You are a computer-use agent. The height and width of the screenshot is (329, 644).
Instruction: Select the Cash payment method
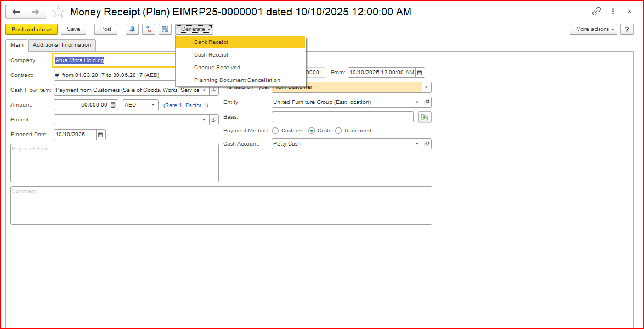312,131
